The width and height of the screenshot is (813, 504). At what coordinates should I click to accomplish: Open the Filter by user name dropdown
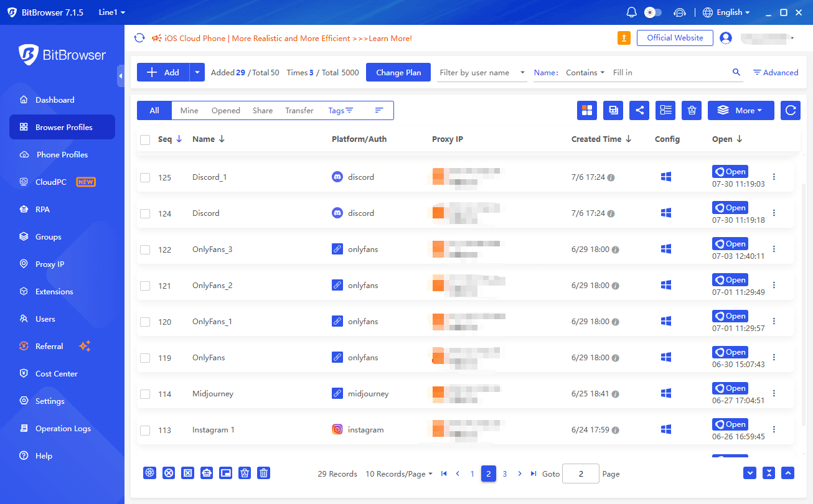[x=482, y=73]
